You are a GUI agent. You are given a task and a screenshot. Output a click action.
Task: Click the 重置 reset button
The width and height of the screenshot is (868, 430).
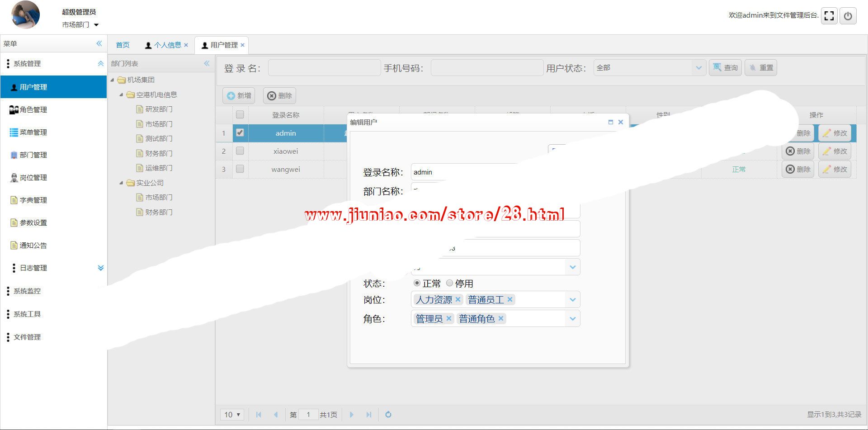[761, 68]
